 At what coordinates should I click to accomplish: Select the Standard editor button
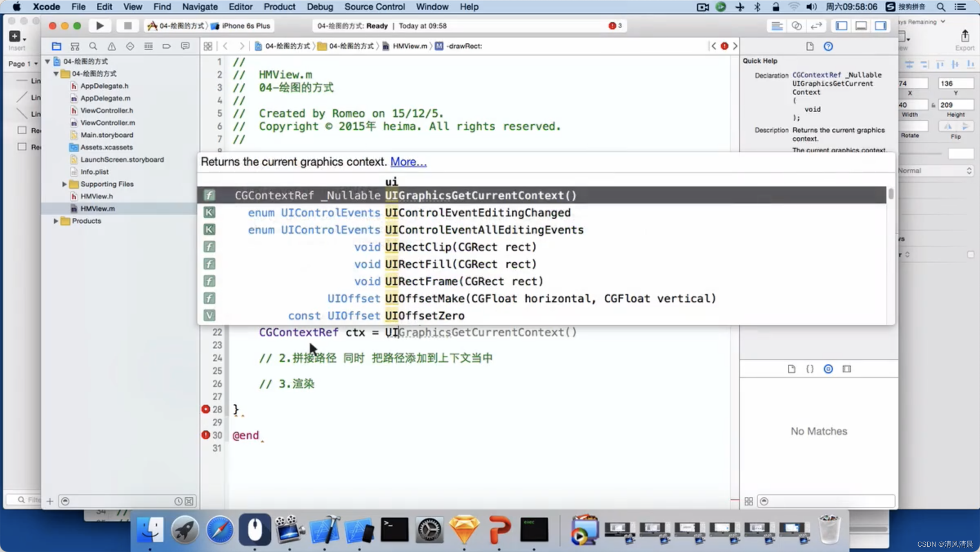[x=777, y=26]
